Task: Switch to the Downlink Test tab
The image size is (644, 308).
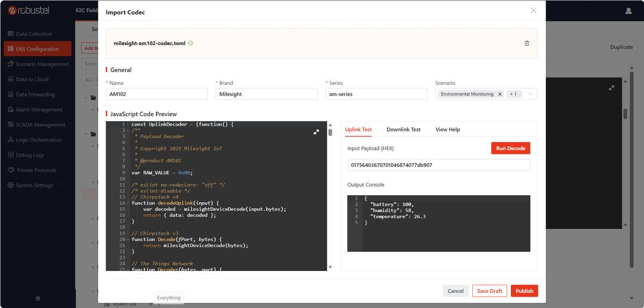Action: pyautogui.click(x=404, y=129)
